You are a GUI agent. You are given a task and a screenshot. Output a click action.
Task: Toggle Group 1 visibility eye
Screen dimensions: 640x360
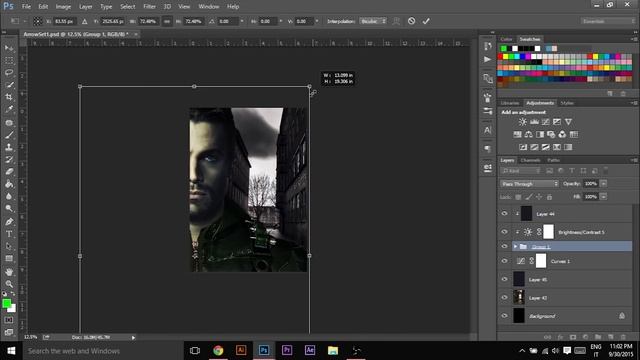point(504,246)
